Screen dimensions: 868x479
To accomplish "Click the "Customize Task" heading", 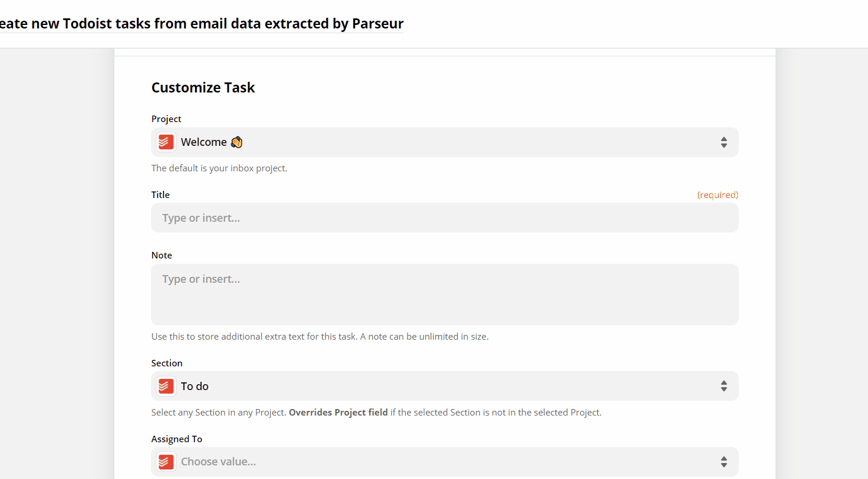I will 203,87.
